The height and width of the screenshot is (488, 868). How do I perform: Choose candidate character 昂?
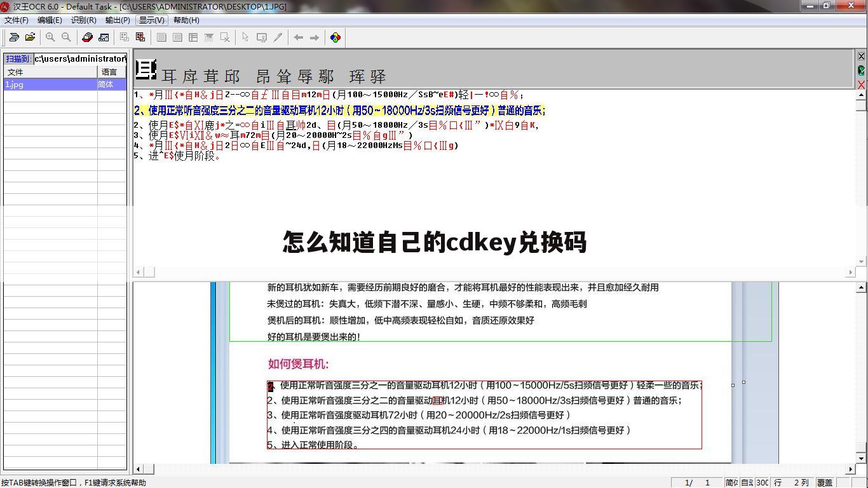point(263,77)
